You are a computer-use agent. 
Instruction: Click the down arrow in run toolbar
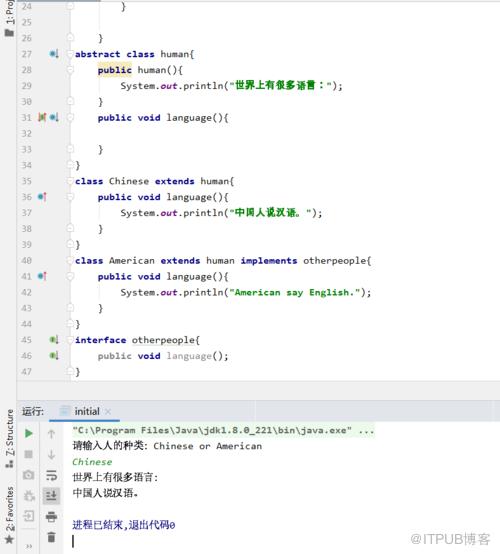51,454
